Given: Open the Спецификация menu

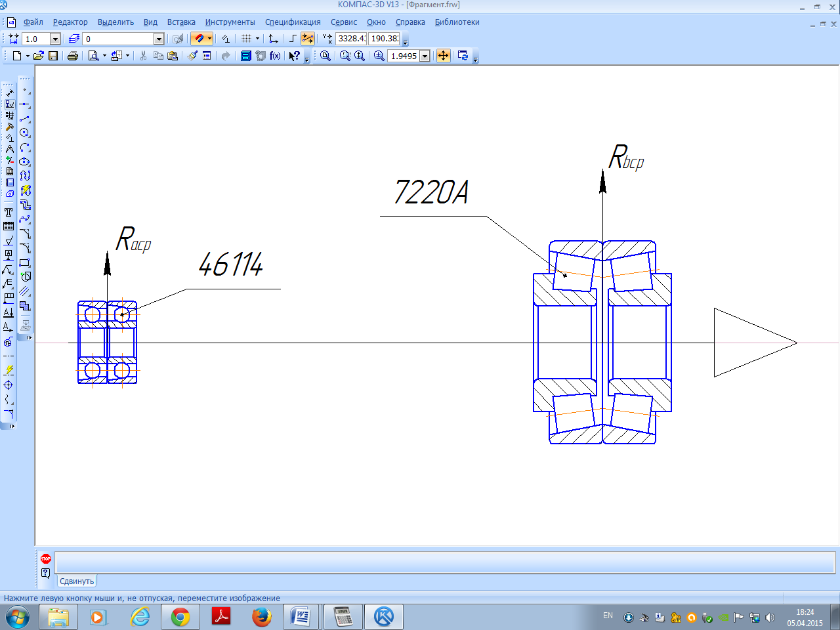Looking at the screenshot, I should click(x=293, y=22).
